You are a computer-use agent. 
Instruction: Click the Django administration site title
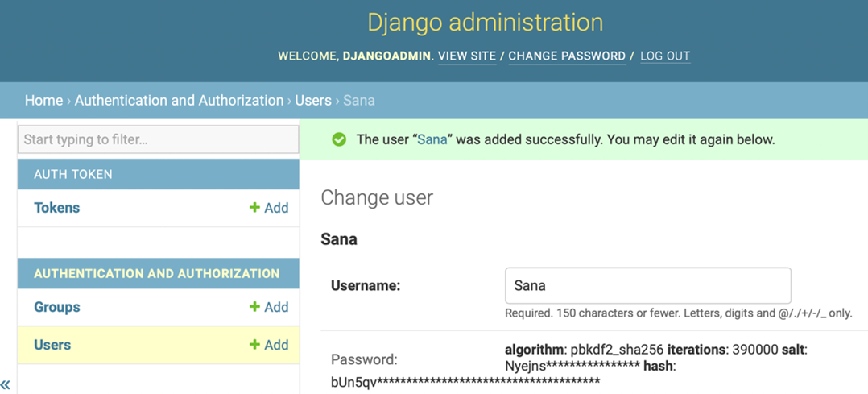[x=485, y=22]
